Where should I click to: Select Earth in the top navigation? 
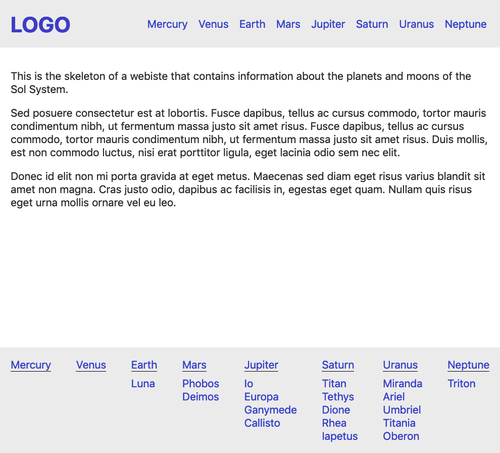pyautogui.click(x=252, y=24)
